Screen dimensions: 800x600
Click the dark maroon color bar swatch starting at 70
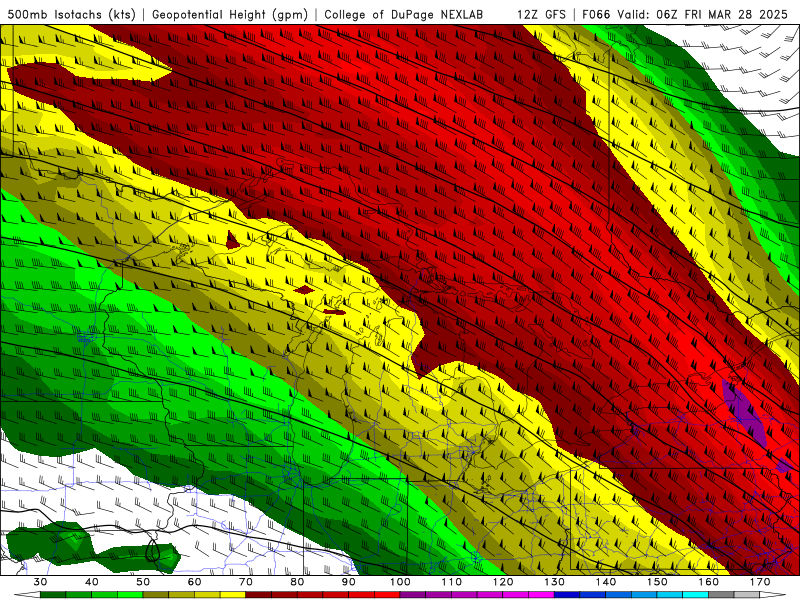pyautogui.click(x=259, y=595)
